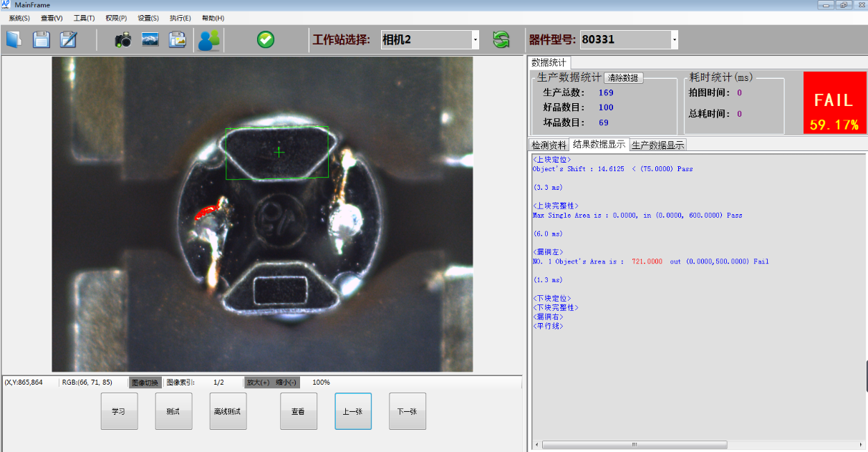Viewport: 868px width, 452px height.
Task: Open the 设置(S) menu
Action: point(148,18)
